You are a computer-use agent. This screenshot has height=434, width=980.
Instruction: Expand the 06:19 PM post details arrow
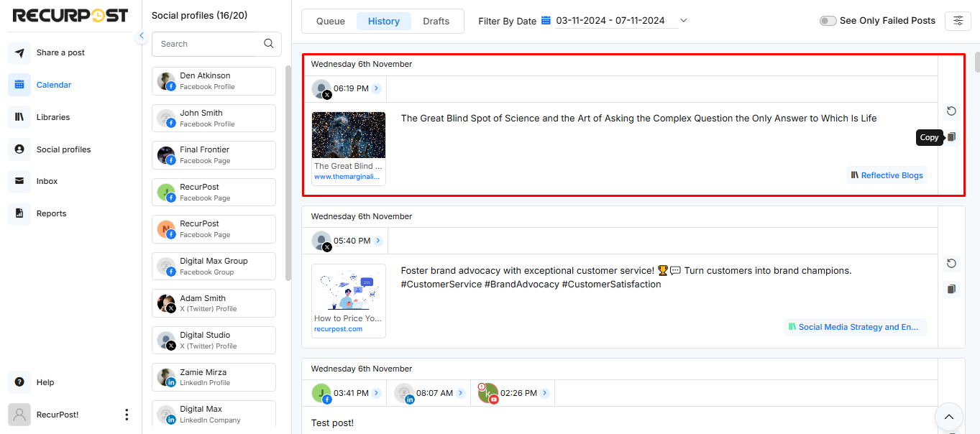click(x=377, y=89)
